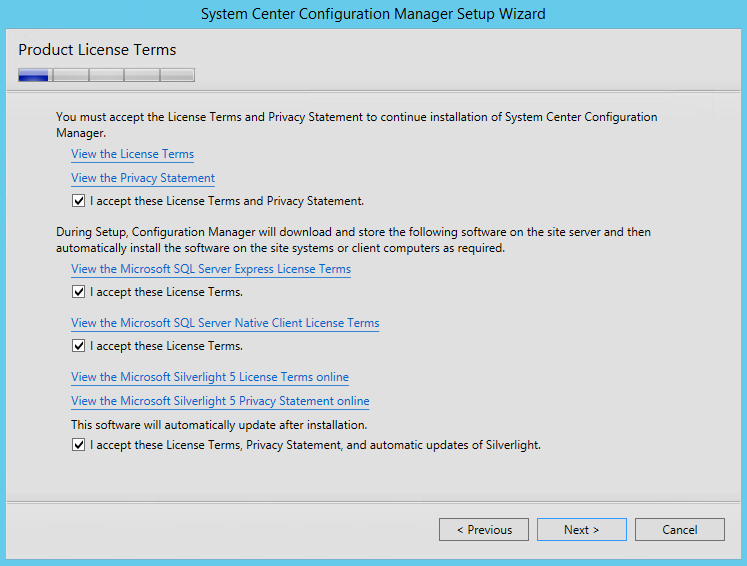View Microsoft SQL Server Express License Terms
Viewport: 747px width, 566px height.
pos(211,269)
